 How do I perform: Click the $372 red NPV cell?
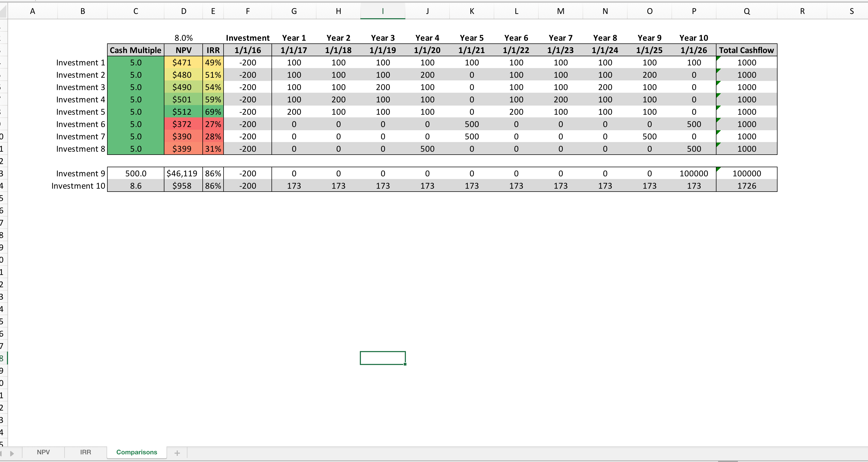tap(183, 124)
